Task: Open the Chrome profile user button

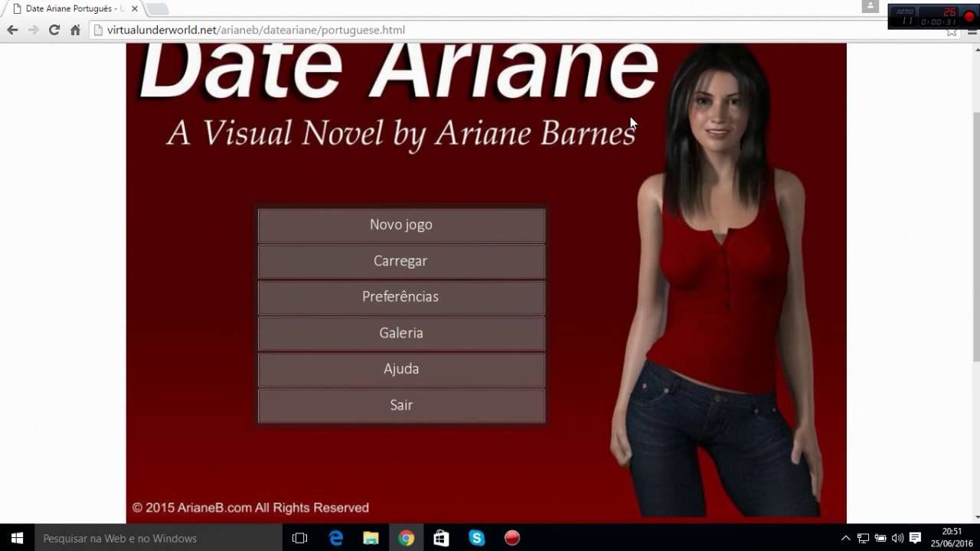Action: [870, 6]
